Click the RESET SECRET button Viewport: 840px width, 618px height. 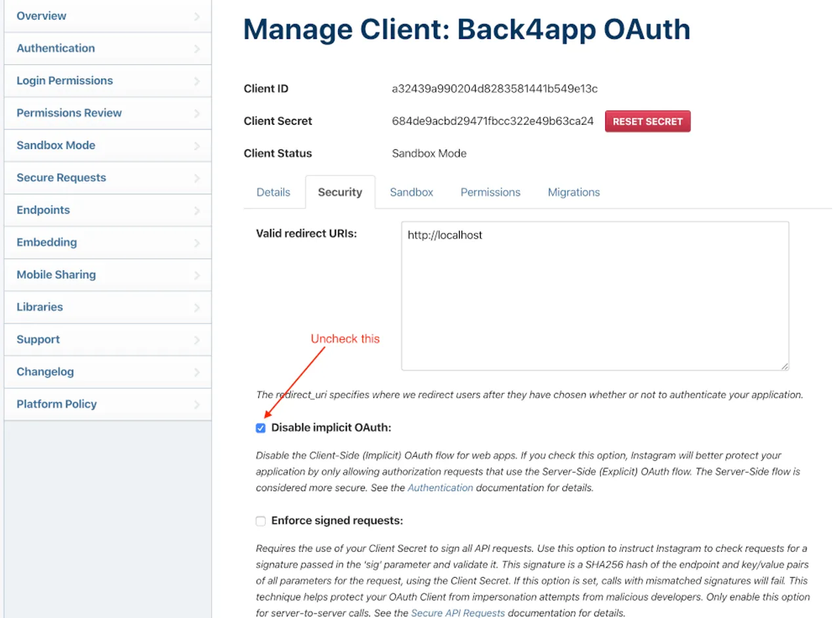pyautogui.click(x=648, y=121)
